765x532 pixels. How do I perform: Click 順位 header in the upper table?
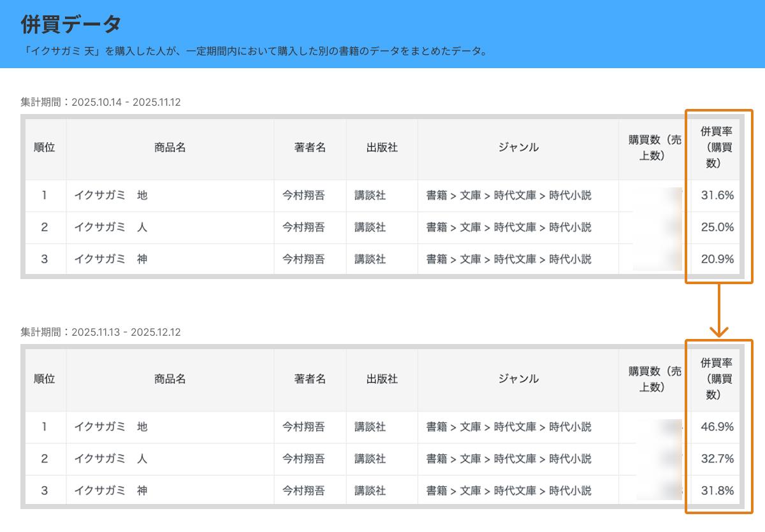(45, 148)
